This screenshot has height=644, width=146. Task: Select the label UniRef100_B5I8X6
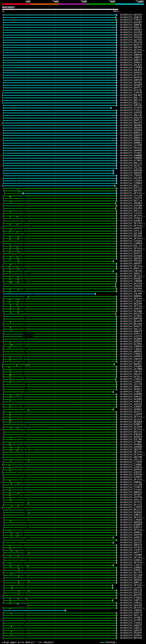pos(131,236)
